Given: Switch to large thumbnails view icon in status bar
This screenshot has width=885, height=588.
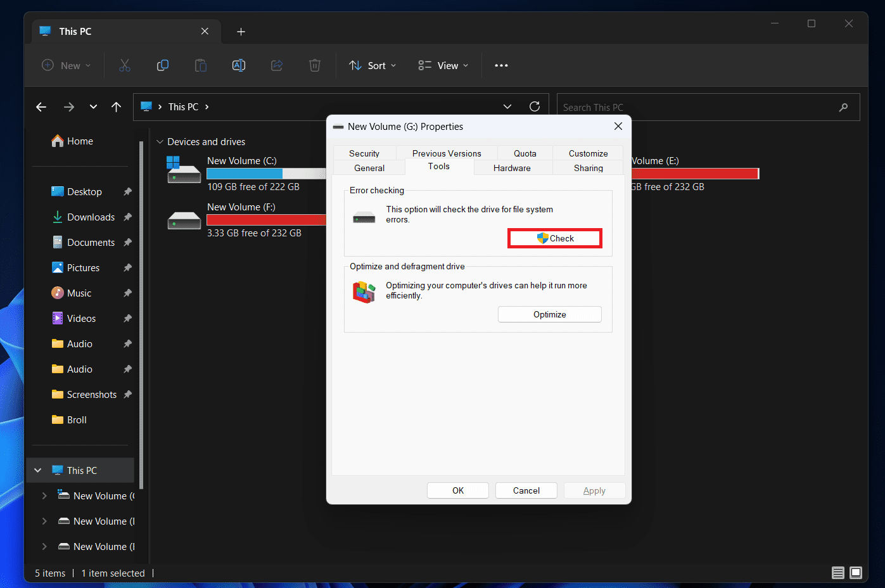Looking at the screenshot, I should tap(856, 573).
